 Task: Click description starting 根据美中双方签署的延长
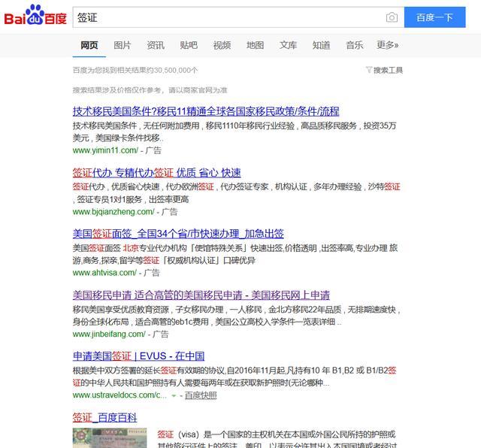click(x=234, y=377)
